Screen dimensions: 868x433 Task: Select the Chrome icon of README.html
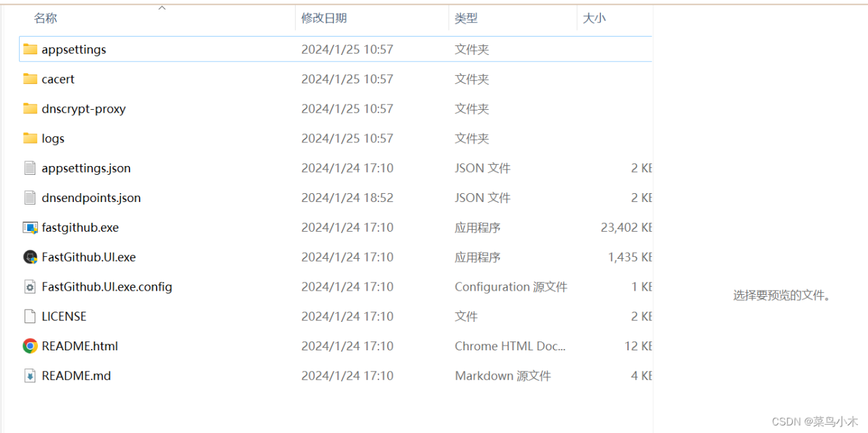(x=30, y=346)
